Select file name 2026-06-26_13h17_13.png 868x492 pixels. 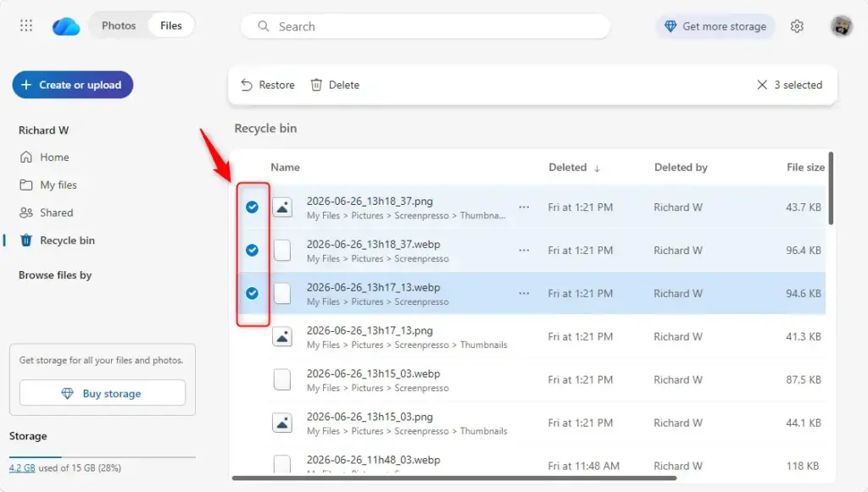(370, 330)
